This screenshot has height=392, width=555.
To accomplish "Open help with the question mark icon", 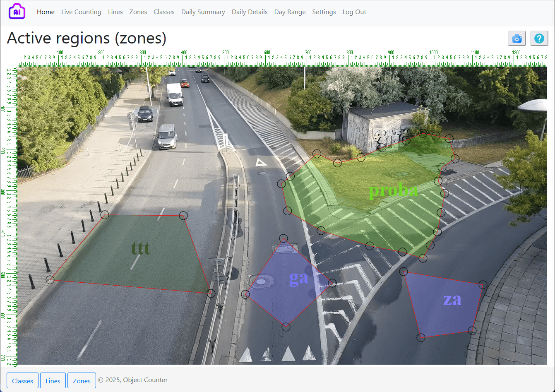I will (539, 38).
